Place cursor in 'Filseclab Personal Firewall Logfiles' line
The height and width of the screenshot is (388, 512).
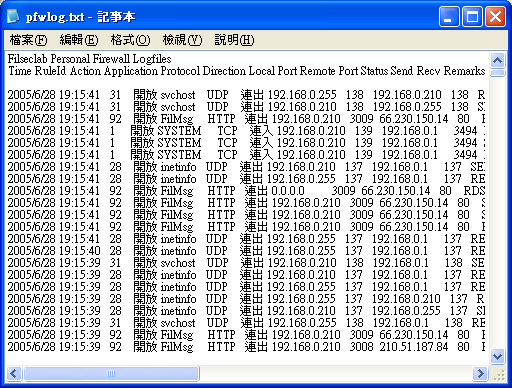tap(89, 59)
